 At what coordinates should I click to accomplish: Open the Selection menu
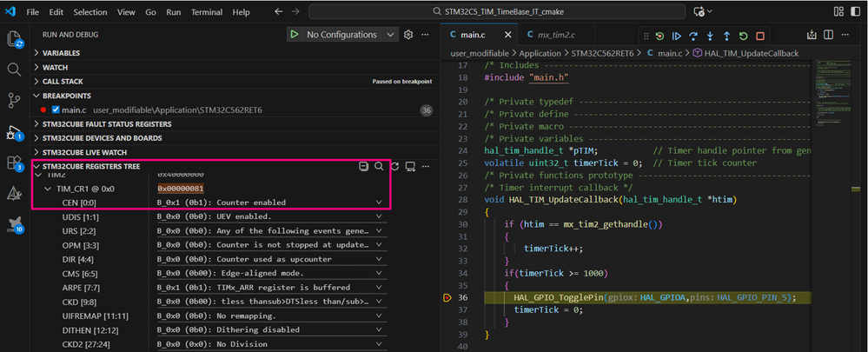[x=90, y=11]
